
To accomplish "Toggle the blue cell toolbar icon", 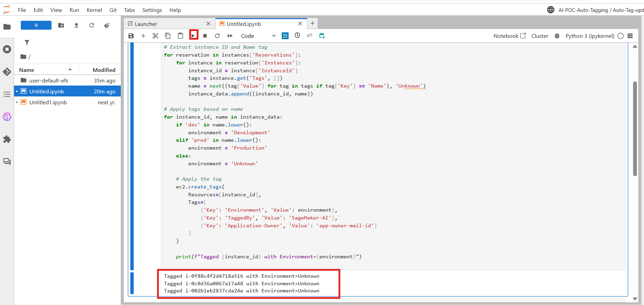I will click(285, 36).
